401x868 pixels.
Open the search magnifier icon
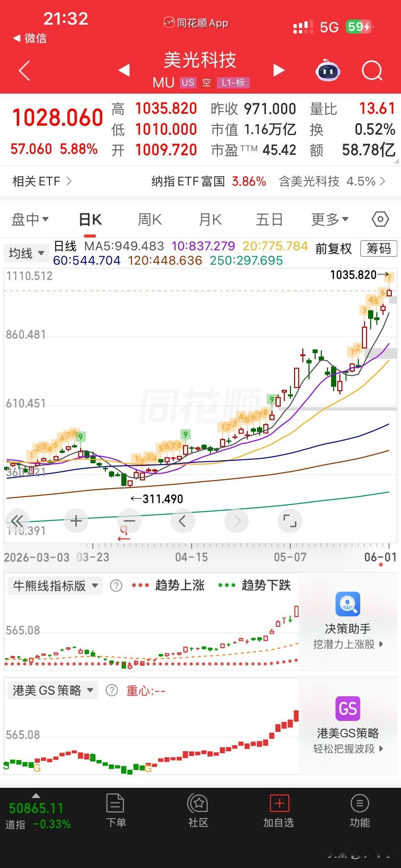pos(372,71)
